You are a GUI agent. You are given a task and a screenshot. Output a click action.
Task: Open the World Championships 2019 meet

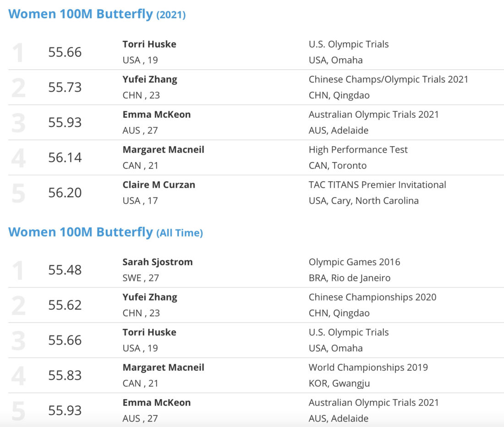(368, 367)
